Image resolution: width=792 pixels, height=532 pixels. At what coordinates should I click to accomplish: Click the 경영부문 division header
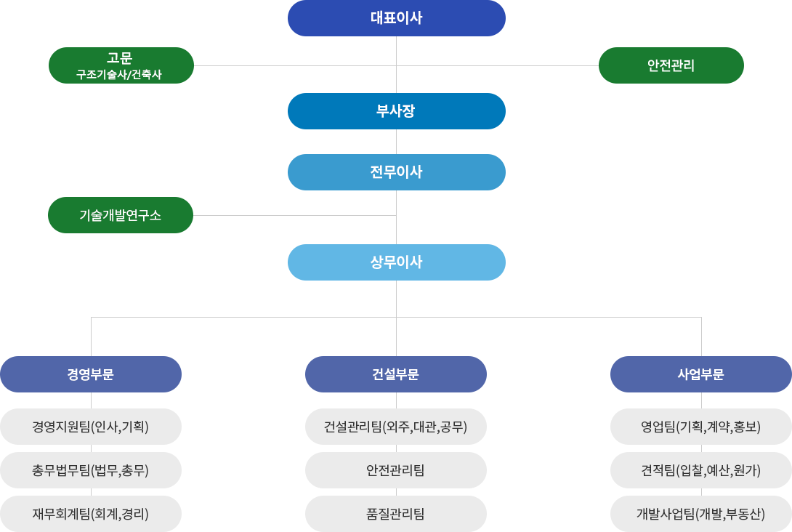(91, 374)
